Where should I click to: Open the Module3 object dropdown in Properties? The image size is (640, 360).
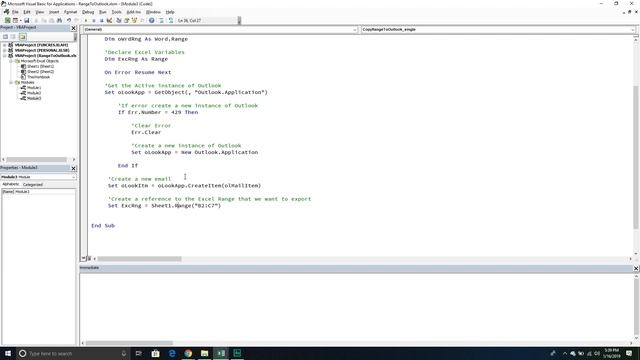coord(73,177)
